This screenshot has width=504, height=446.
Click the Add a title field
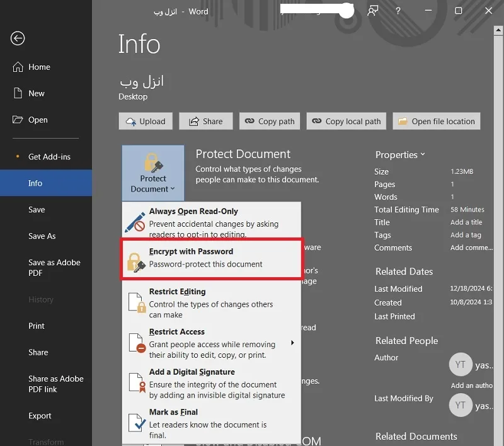(x=466, y=222)
